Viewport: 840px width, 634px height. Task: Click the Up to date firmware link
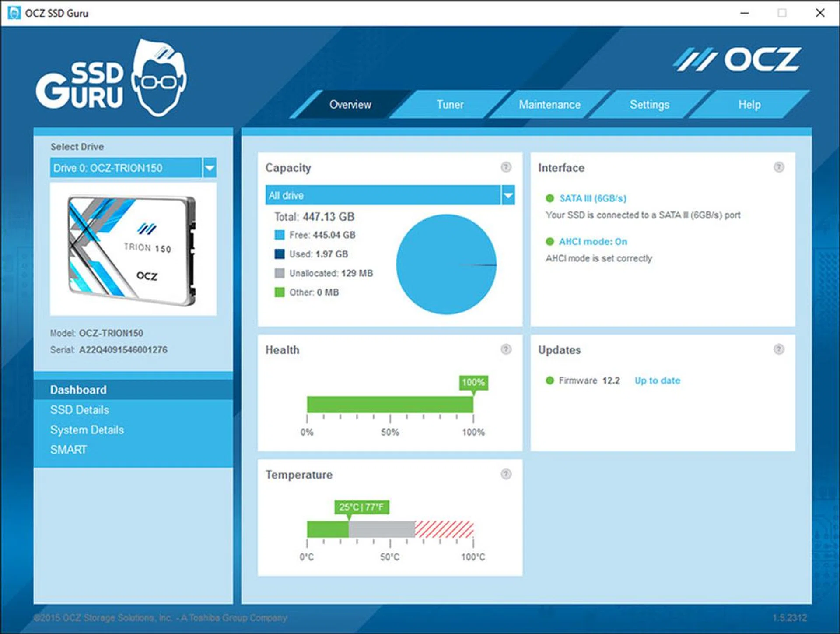tap(657, 380)
